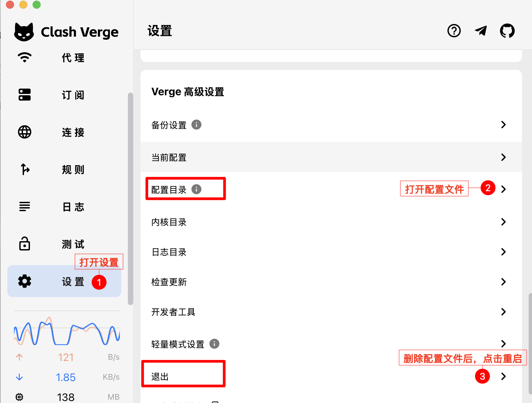The image size is (532, 403).
Task: Open the GitHub repository icon
Action: [507, 31]
